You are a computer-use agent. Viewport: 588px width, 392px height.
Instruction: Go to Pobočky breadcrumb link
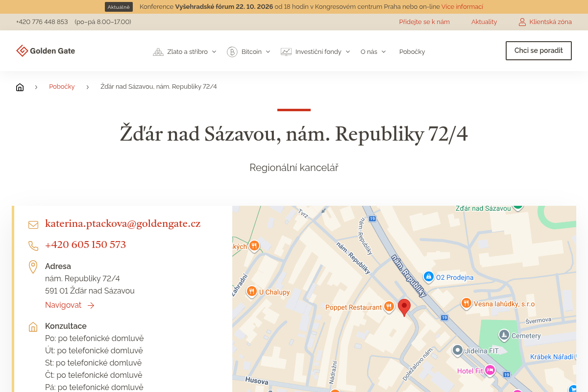click(x=62, y=87)
